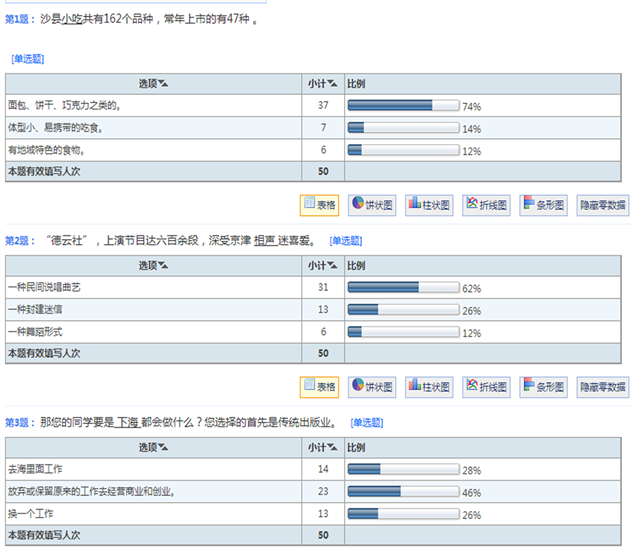Switch question 2 to line chart view
The image size is (632, 549).
click(x=487, y=387)
